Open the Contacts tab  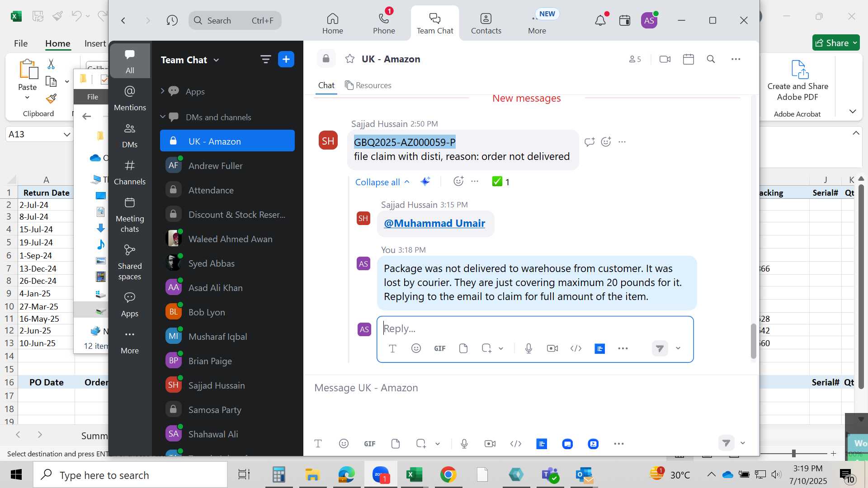(486, 23)
